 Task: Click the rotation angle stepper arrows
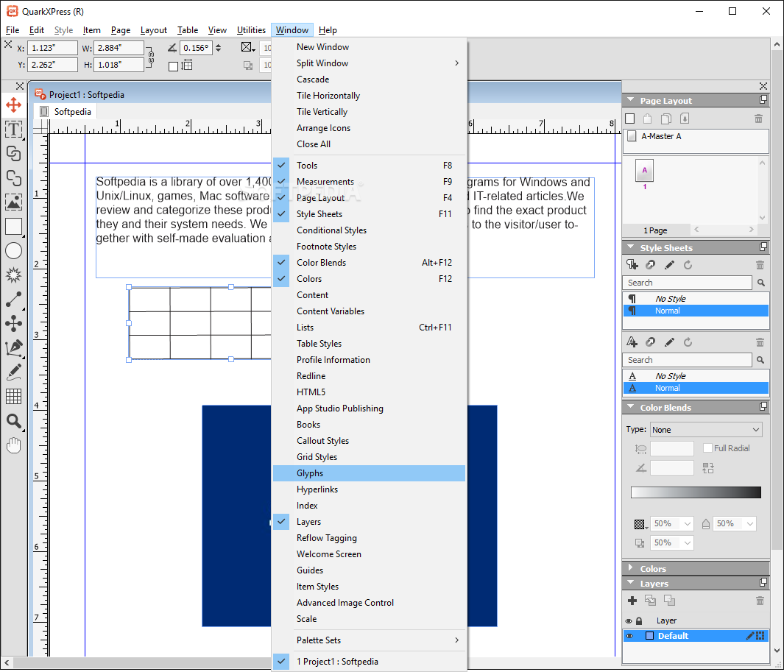218,48
